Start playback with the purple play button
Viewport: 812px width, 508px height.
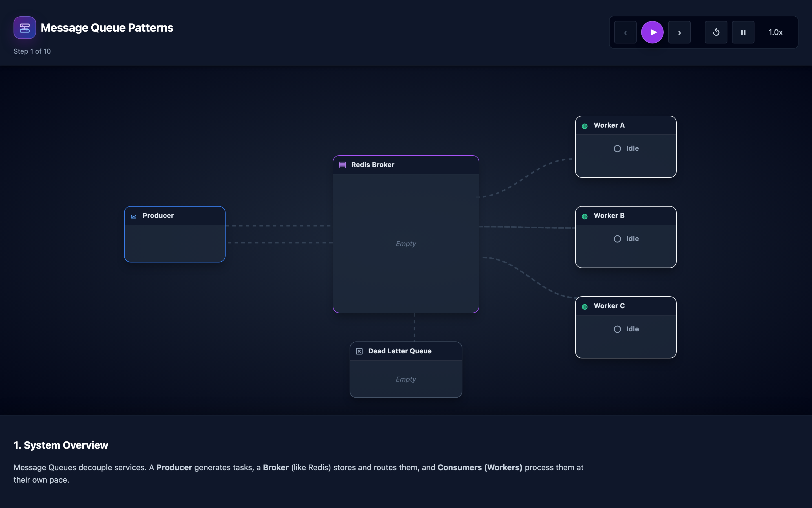coord(652,32)
